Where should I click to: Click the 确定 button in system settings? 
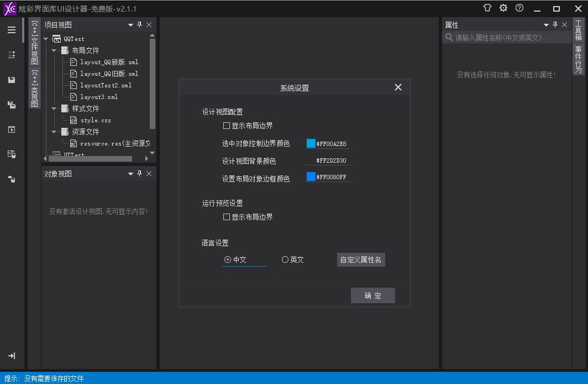(x=373, y=295)
